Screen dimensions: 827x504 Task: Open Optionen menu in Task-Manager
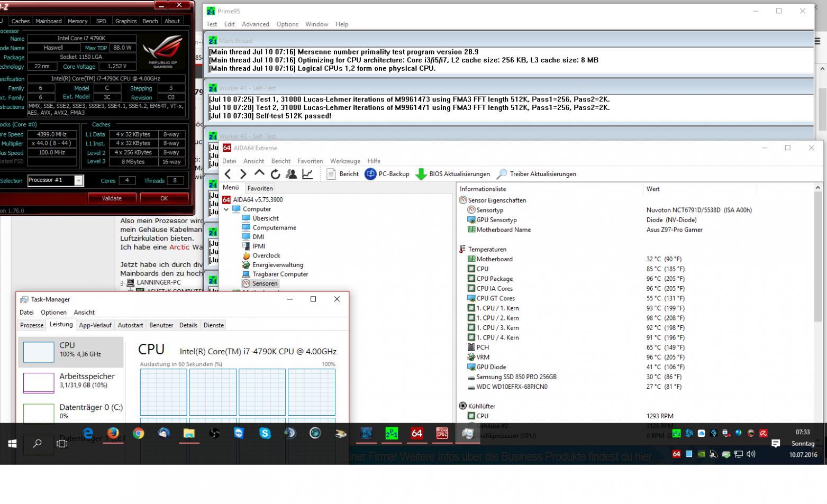tap(53, 313)
